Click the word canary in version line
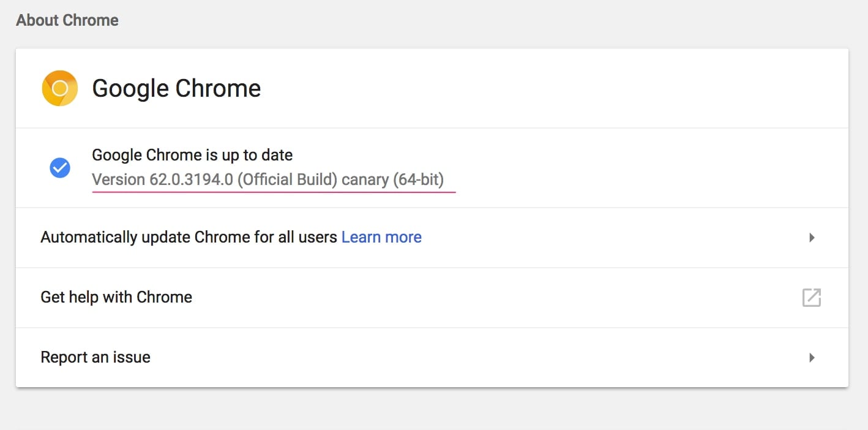 pyautogui.click(x=365, y=180)
